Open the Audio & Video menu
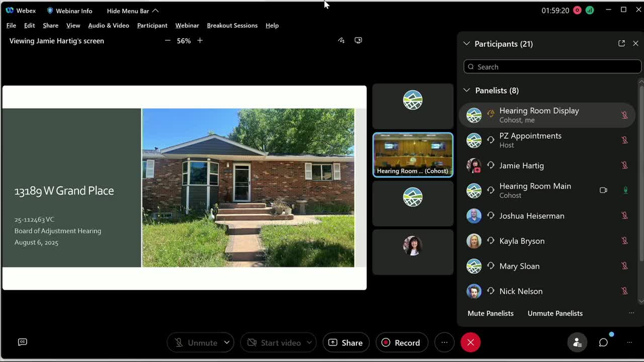 [x=109, y=25]
